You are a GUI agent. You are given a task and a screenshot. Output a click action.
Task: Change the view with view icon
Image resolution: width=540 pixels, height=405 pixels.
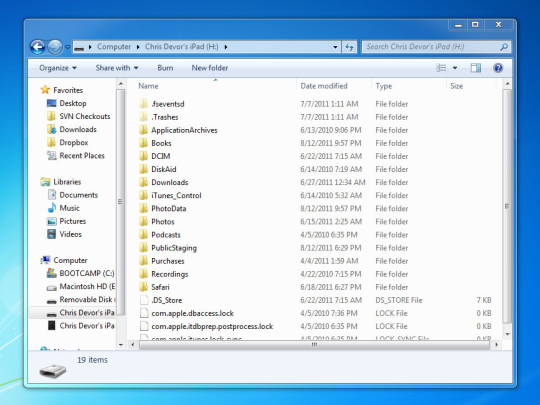(x=441, y=68)
